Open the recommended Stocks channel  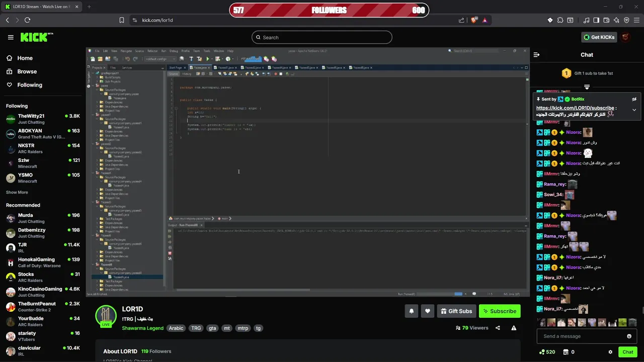coord(43,277)
